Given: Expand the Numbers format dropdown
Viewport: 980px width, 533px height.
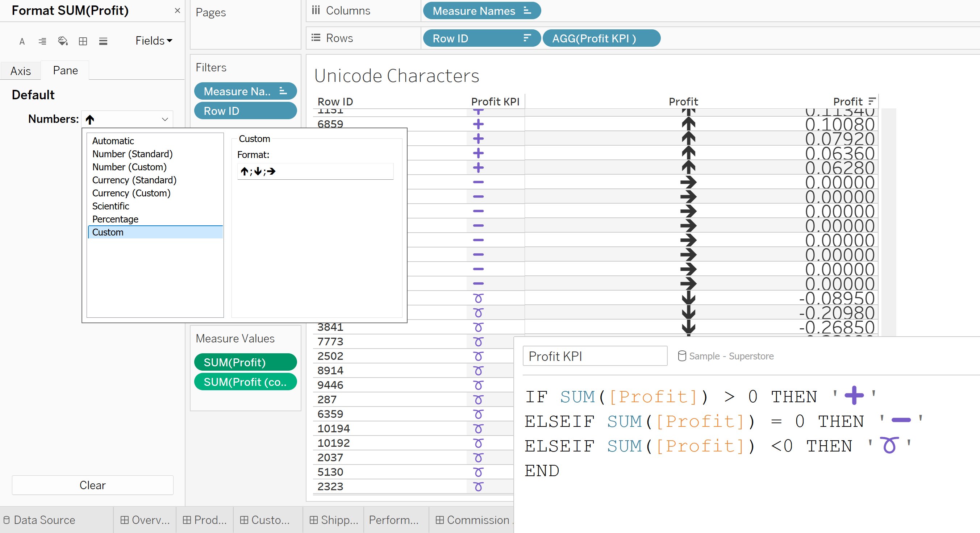Looking at the screenshot, I should 165,120.
